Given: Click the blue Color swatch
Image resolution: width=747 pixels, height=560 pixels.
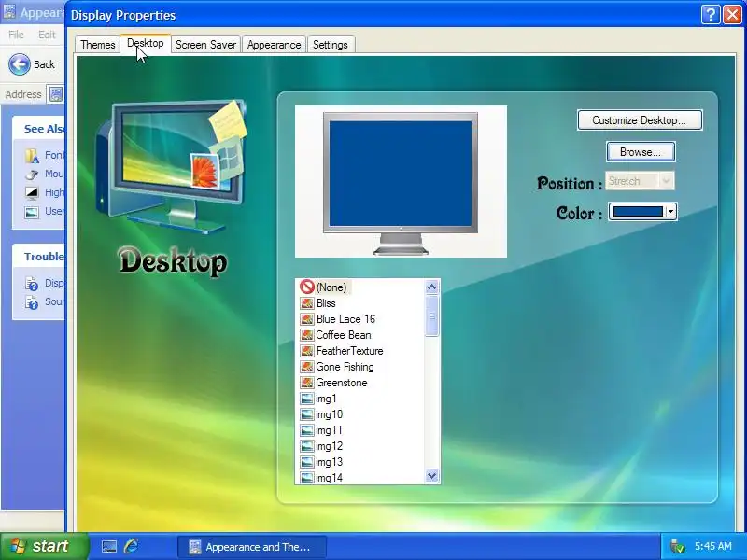Looking at the screenshot, I should pyautogui.click(x=638, y=212).
